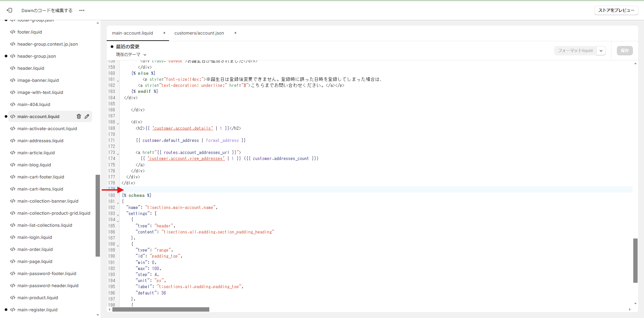Viewport: 644px width, 318px height.
Task: Open header.liquid file
Action: tap(31, 68)
